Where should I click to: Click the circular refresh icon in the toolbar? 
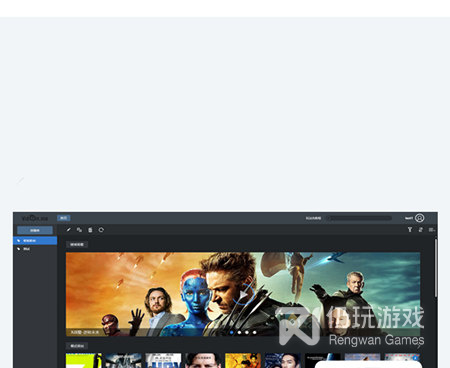(101, 230)
